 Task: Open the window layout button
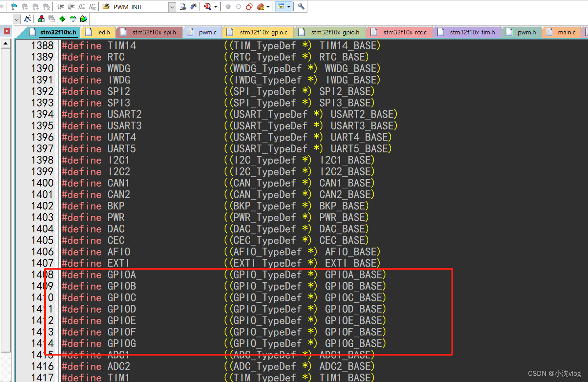coord(281,7)
